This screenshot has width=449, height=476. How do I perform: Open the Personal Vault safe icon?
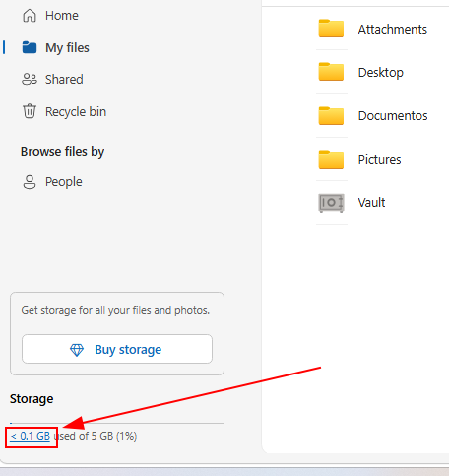pos(331,203)
